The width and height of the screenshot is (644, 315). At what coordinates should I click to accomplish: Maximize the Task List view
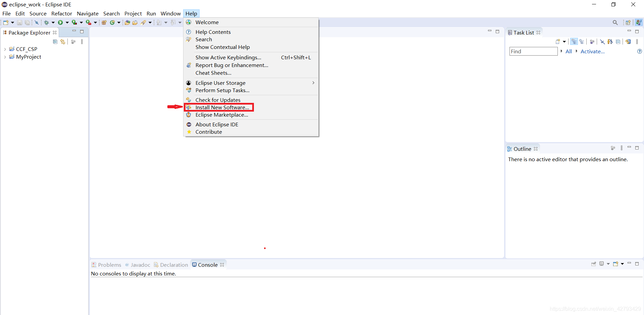[x=637, y=31]
